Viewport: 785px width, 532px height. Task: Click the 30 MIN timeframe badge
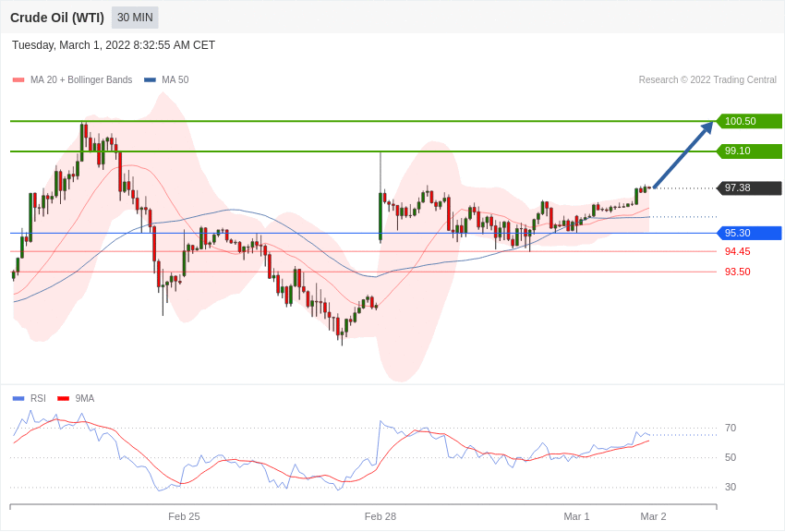135,18
